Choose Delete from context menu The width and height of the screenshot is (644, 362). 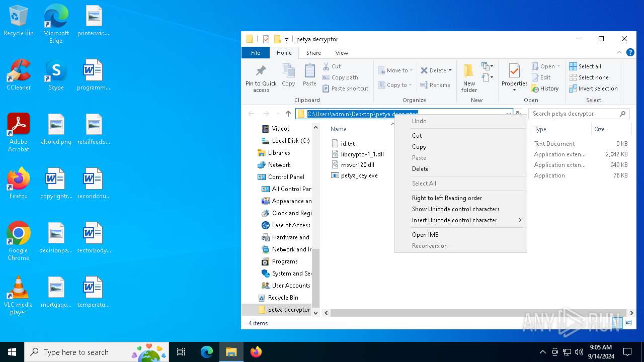[460, 169]
